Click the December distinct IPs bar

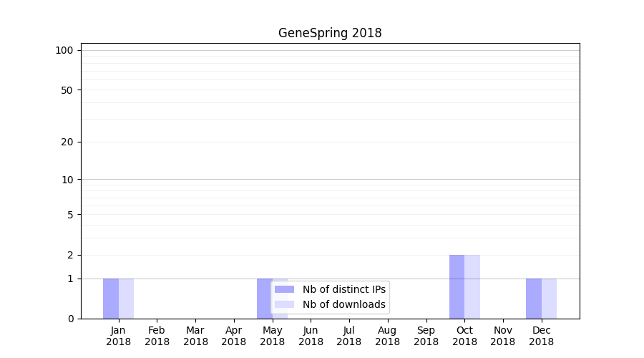(534, 299)
